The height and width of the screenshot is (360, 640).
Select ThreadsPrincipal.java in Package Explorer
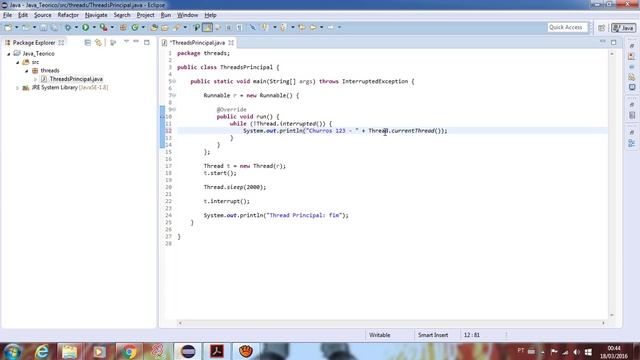[76, 79]
